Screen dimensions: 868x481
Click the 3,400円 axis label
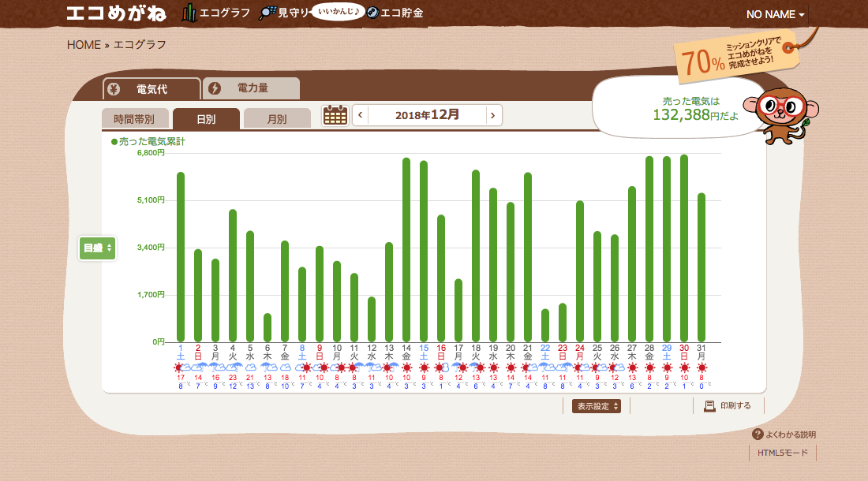point(151,247)
